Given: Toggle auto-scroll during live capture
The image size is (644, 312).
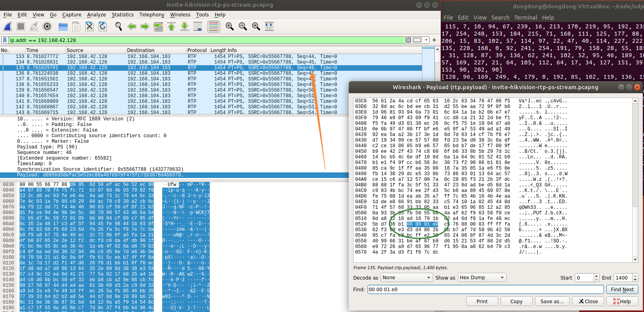Looking at the screenshot, I should point(198,26).
